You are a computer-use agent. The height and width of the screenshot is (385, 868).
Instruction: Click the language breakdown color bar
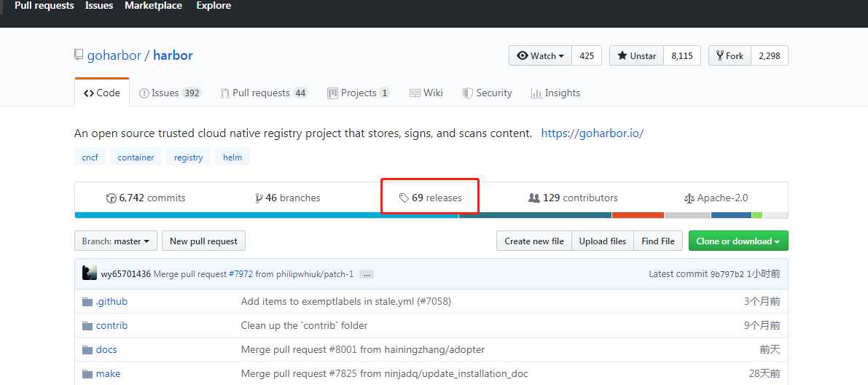[431, 215]
